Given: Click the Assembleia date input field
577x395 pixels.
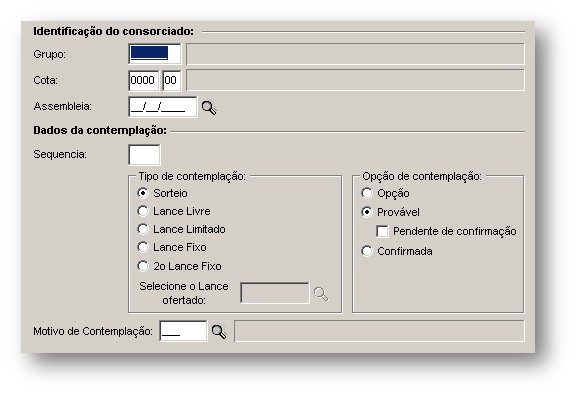Looking at the screenshot, I should tap(163, 107).
